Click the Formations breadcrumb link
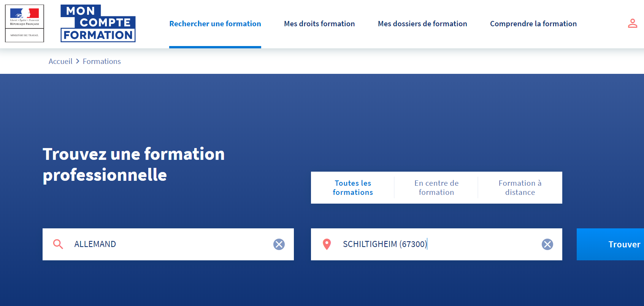This screenshot has width=644, height=306. click(102, 61)
